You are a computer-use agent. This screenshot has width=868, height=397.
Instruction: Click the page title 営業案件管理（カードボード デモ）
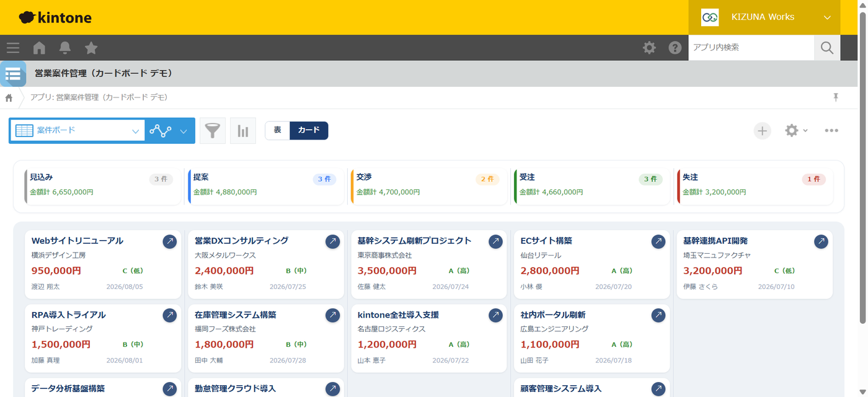coord(104,74)
